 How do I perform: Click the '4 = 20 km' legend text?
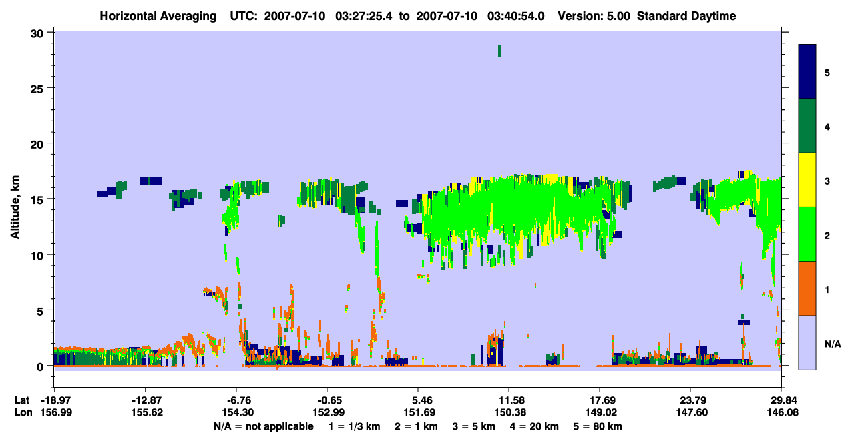click(x=534, y=426)
